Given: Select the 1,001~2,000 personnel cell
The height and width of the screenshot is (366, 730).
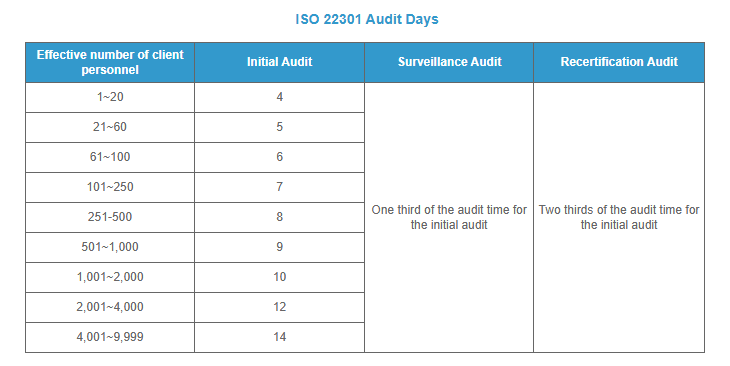Looking at the screenshot, I should coord(110,277).
